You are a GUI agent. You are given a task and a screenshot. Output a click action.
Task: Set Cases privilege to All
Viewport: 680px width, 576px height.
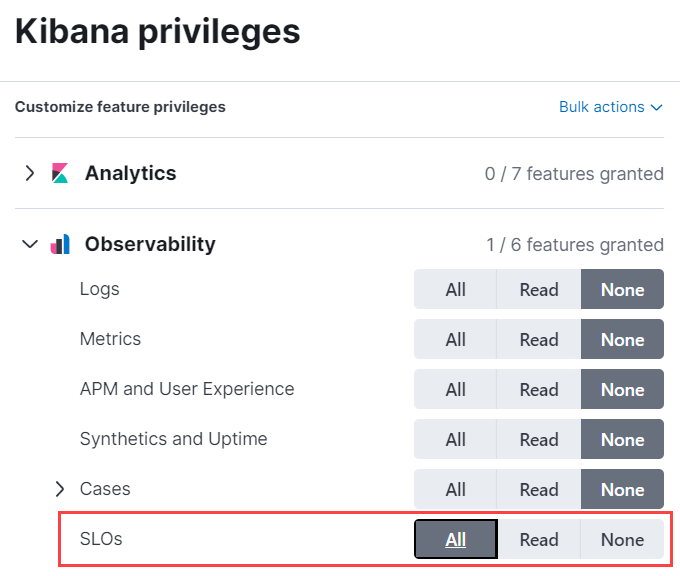click(x=456, y=490)
